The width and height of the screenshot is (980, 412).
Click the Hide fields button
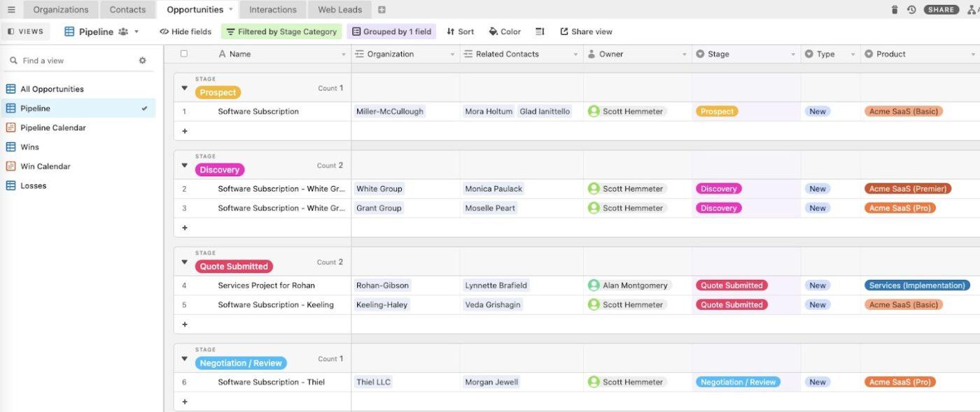tap(185, 31)
